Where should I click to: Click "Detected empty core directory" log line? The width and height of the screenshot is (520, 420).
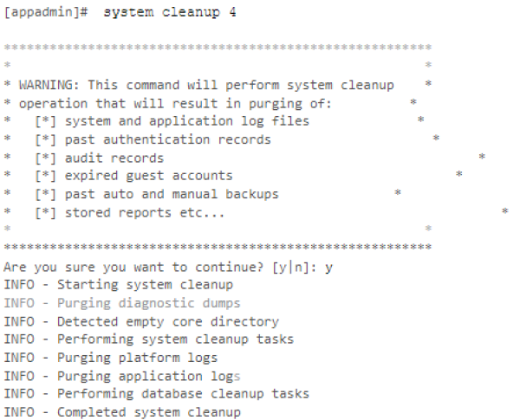pyautogui.click(x=141, y=322)
